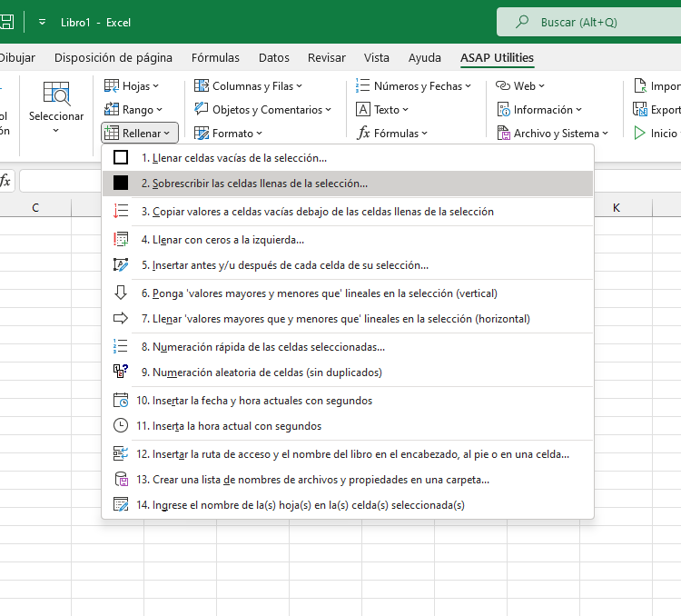The height and width of the screenshot is (616, 681).
Task: Click the Exportar button
Action: click(x=656, y=110)
